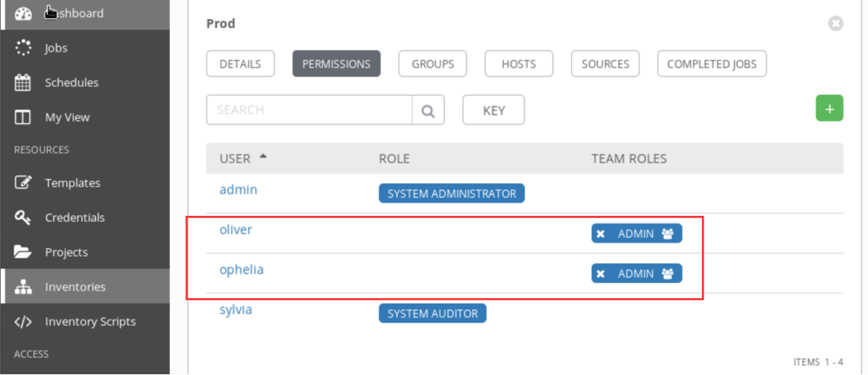Click the ACCESS section label
868x375 pixels.
[x=31, y=354]
